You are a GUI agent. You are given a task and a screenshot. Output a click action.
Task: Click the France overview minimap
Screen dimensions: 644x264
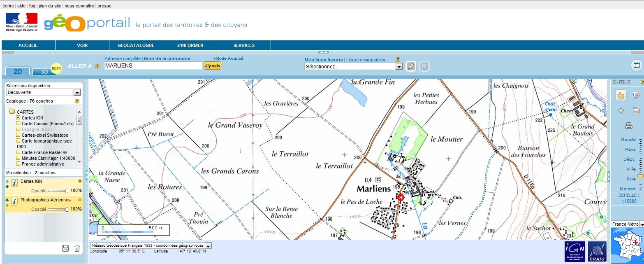tap(627, 245)
